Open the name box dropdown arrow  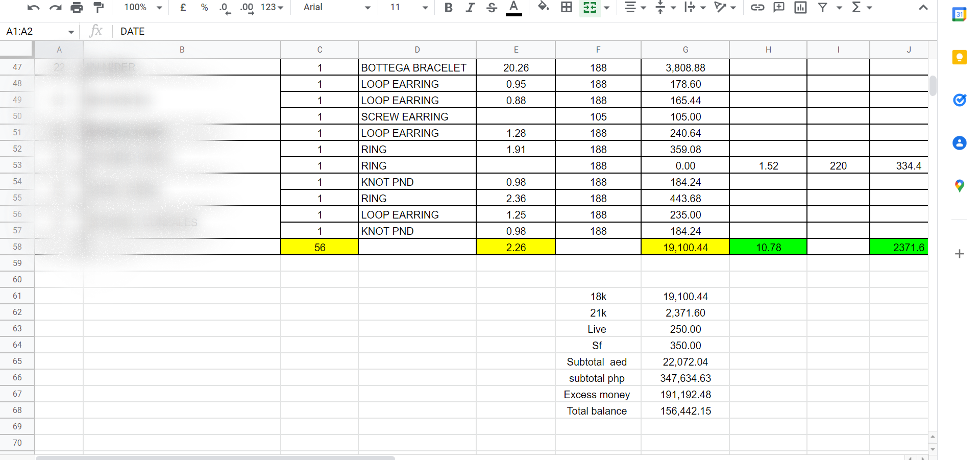pos(71,32)
